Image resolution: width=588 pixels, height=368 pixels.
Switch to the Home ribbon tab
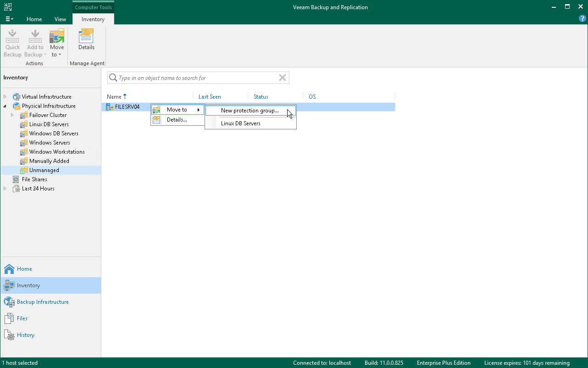[x=34, y=19]
